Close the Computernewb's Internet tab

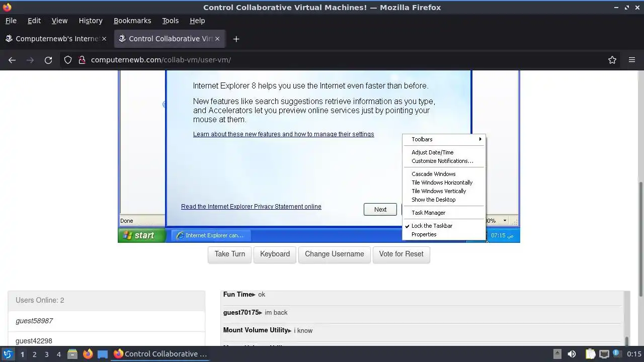tap(104, 39)
